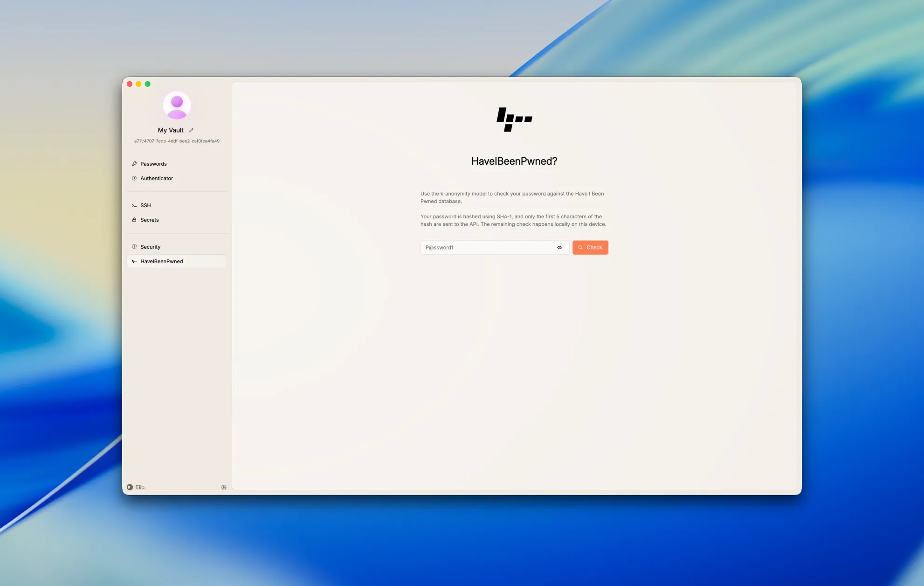Click the Security shield icon
Viewport: 924px width, 586px height.
click(134, 247)
